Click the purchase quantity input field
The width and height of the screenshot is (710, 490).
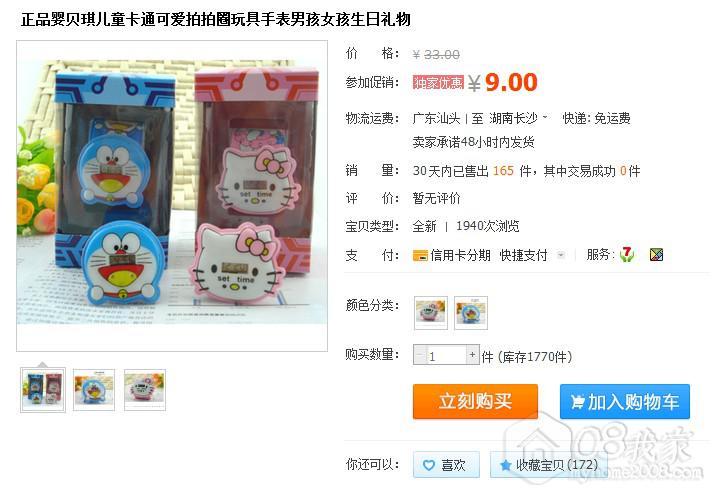(x=446, y=355)
